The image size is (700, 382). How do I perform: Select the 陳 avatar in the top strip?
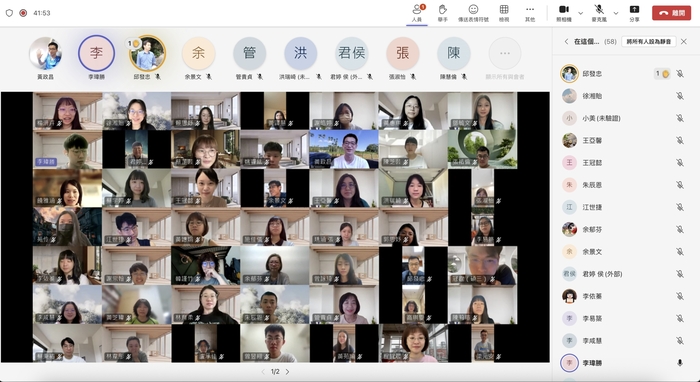454,54
